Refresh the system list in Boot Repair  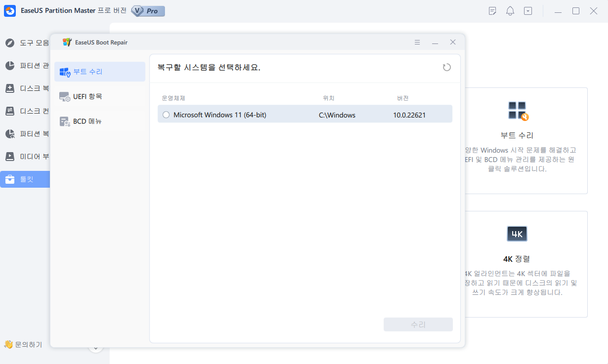(x=447, y=68)
